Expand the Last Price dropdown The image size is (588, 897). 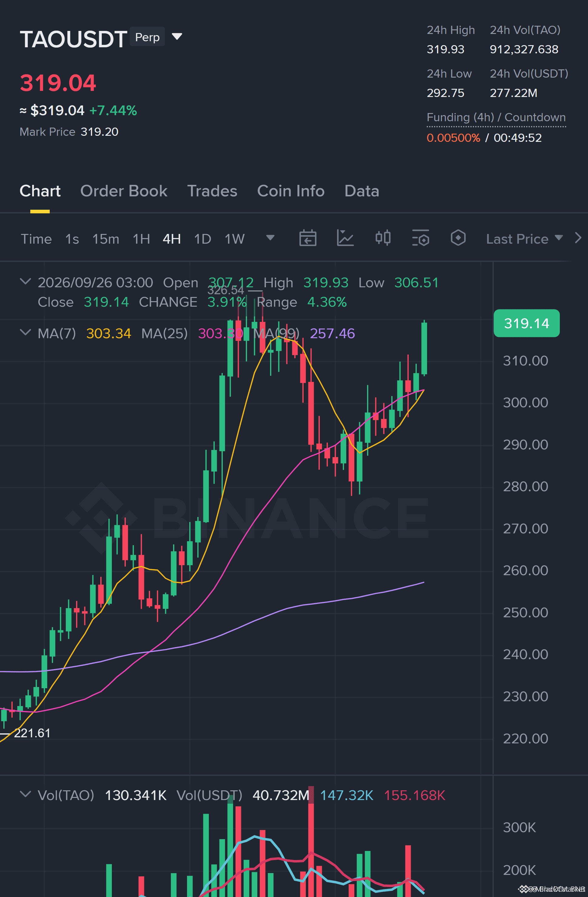coord(524,239)
